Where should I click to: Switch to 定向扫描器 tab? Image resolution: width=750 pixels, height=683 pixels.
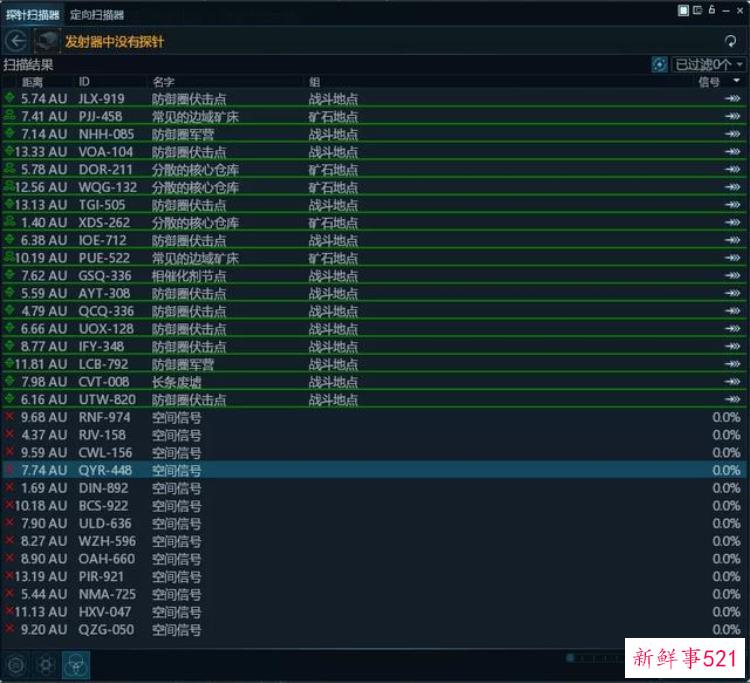point(97,14)
